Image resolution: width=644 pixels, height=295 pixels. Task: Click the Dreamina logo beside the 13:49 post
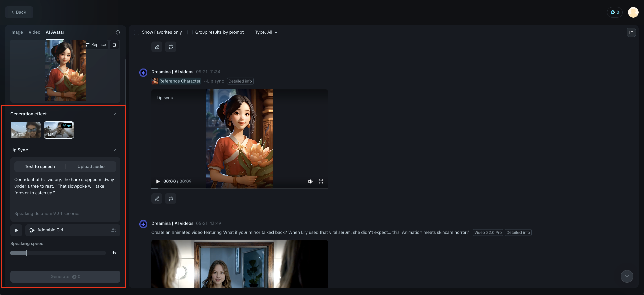point(143,224)
